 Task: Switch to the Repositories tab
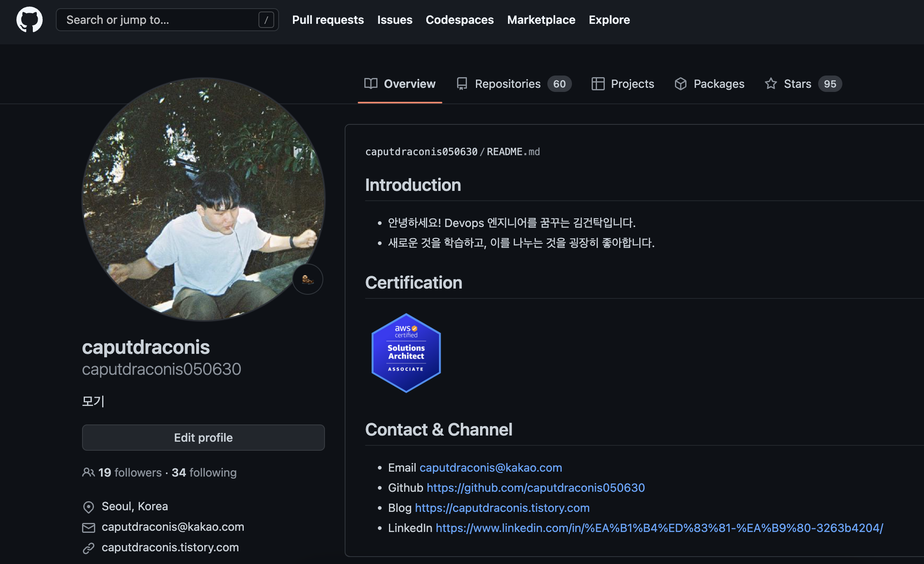point(514,84)
